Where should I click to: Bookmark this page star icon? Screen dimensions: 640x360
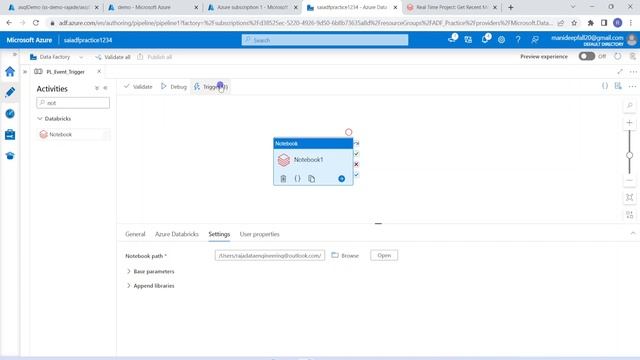point(574,23)
